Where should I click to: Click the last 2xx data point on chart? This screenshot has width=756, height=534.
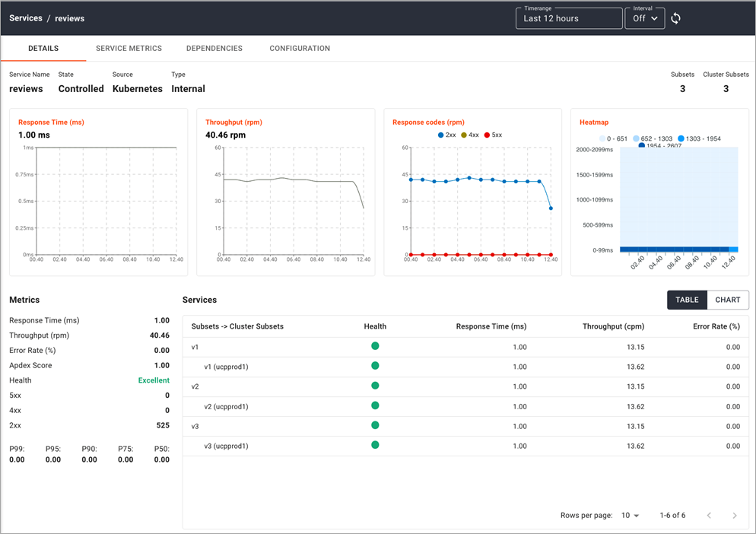551,208
